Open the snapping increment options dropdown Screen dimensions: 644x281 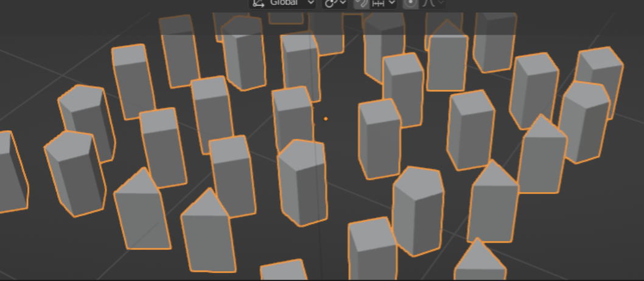pos(383,3)
